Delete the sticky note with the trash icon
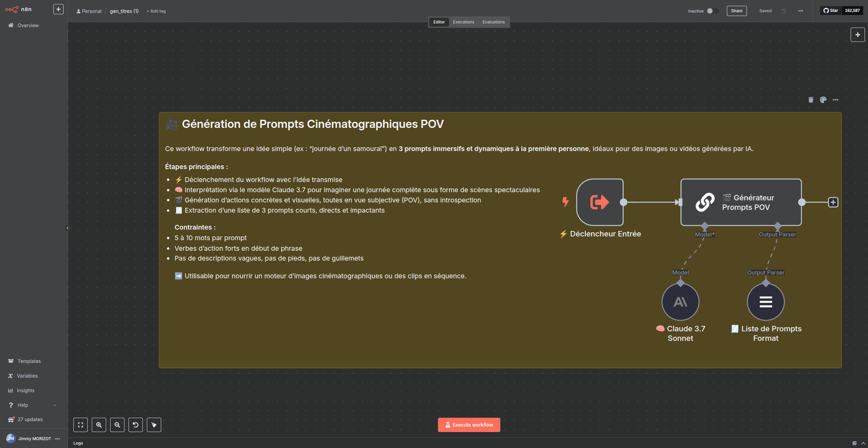 pyautogui.click(x=810, y=99)
